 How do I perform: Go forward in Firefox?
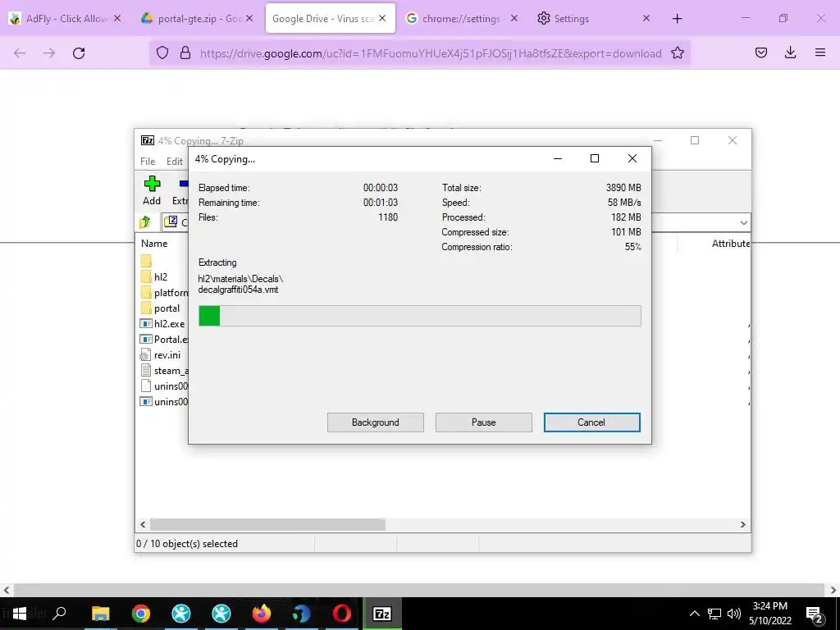coord(49,53)
